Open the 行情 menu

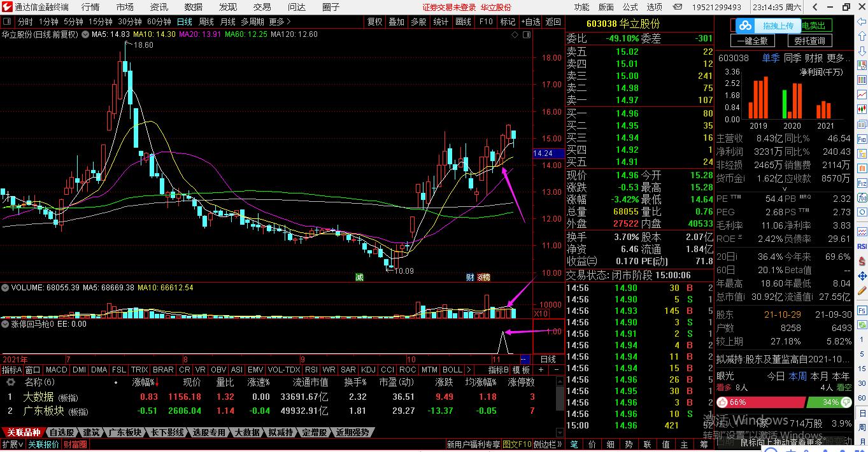(x=90, y=7)
